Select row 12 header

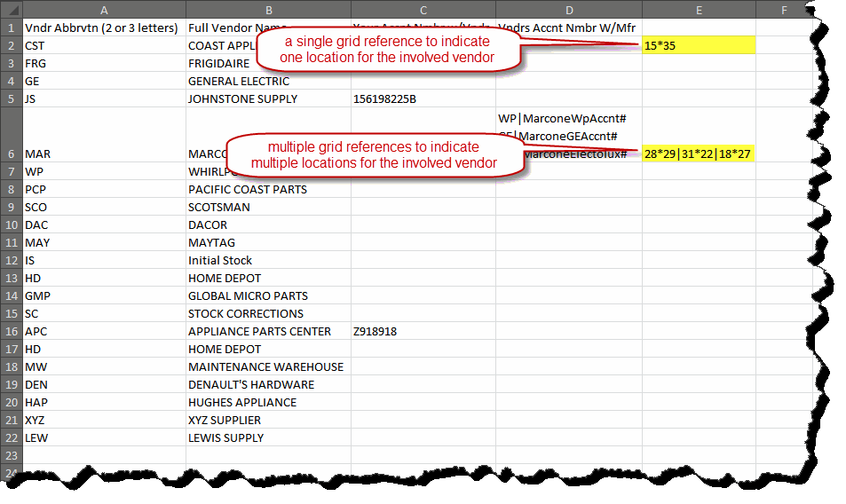pos(12,260)
